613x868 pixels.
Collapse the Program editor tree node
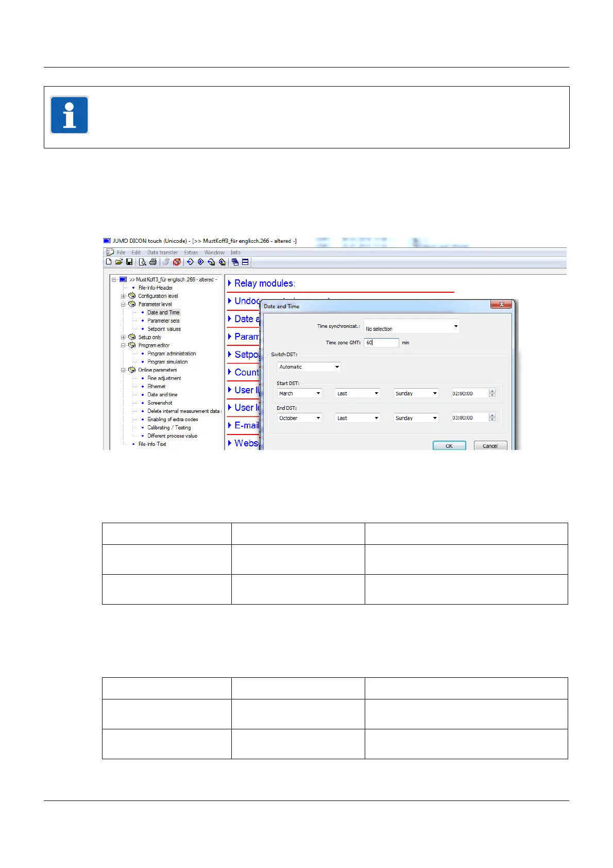click(x=123, y=346)
